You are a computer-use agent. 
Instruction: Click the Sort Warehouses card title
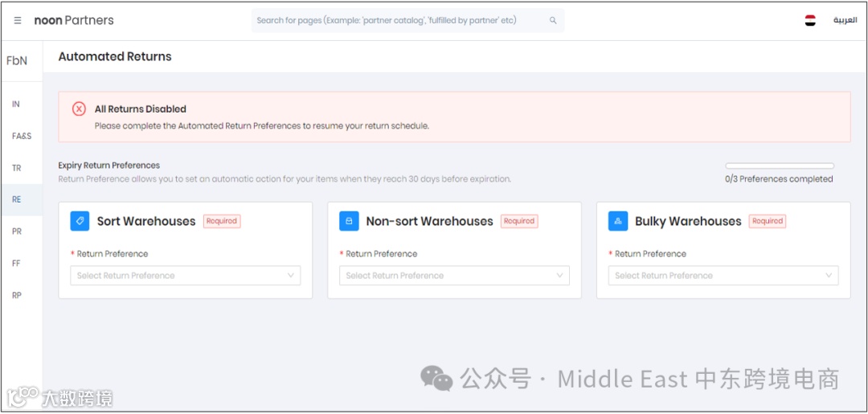click(146, 221)
